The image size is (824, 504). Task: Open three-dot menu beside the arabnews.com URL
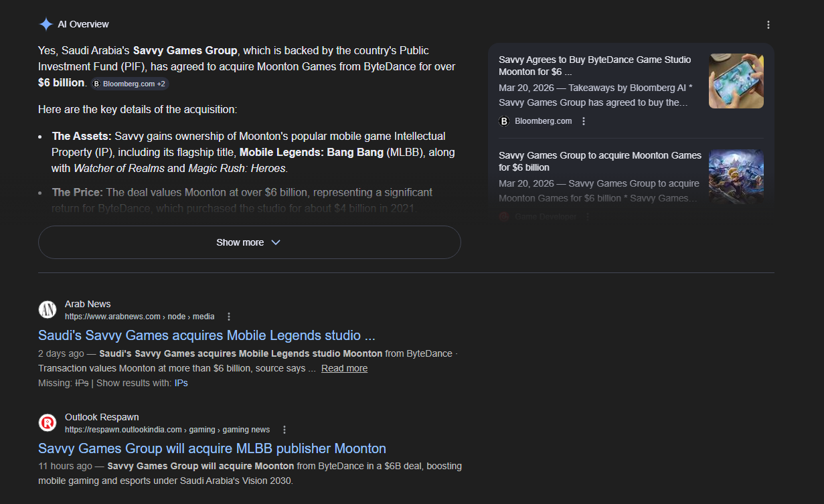(229, 317)
